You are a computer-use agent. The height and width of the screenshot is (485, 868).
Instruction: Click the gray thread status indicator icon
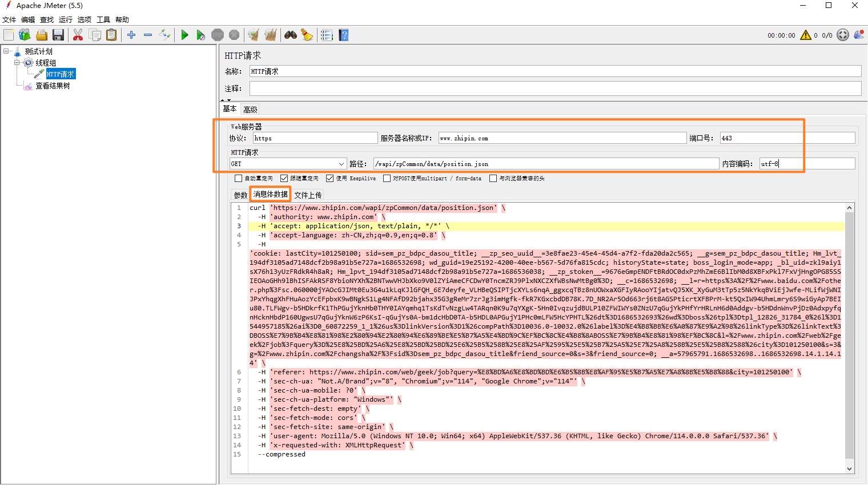(x=843, y=35)
